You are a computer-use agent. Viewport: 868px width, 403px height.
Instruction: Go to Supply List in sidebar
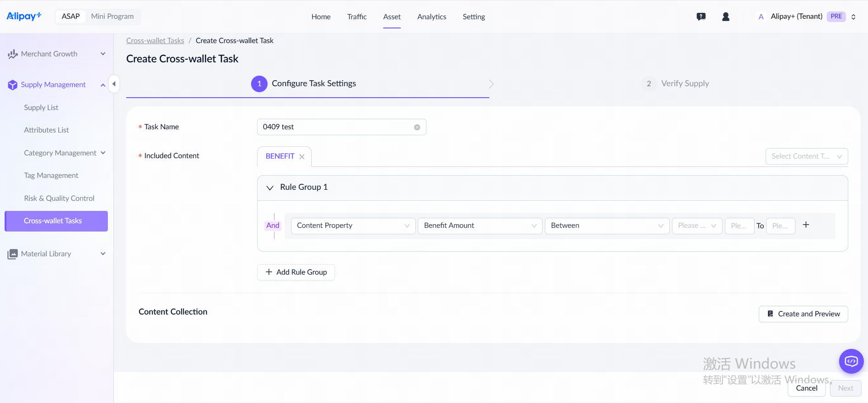point(41,108)
